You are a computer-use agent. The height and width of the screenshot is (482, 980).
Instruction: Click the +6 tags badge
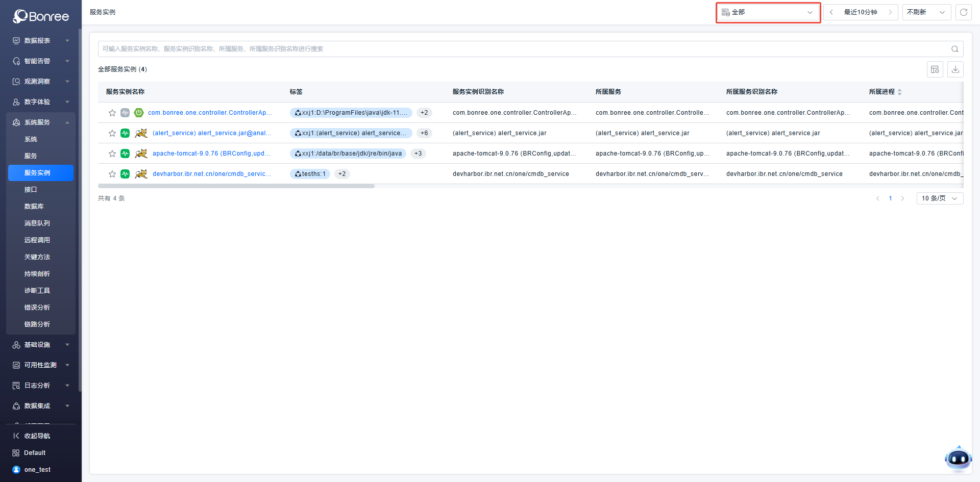tap(424, 133)
